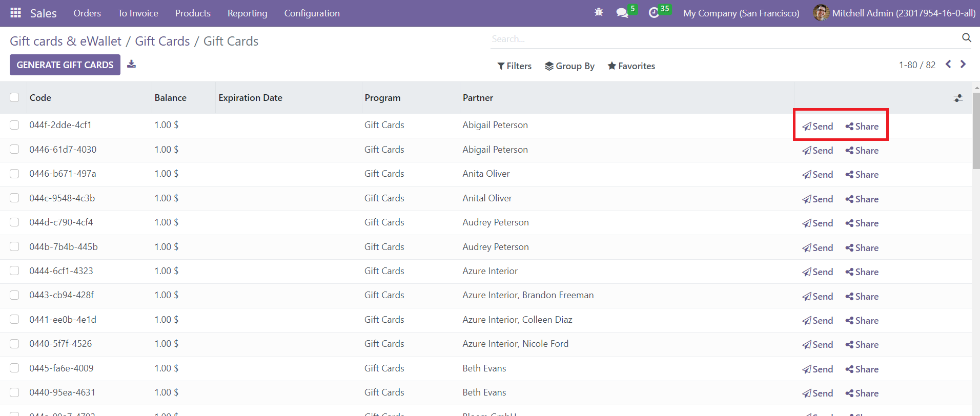This screenshot has height=416, width=980.
Task: Expand the Filters dropdown
Action: click(x=514, y=66)
